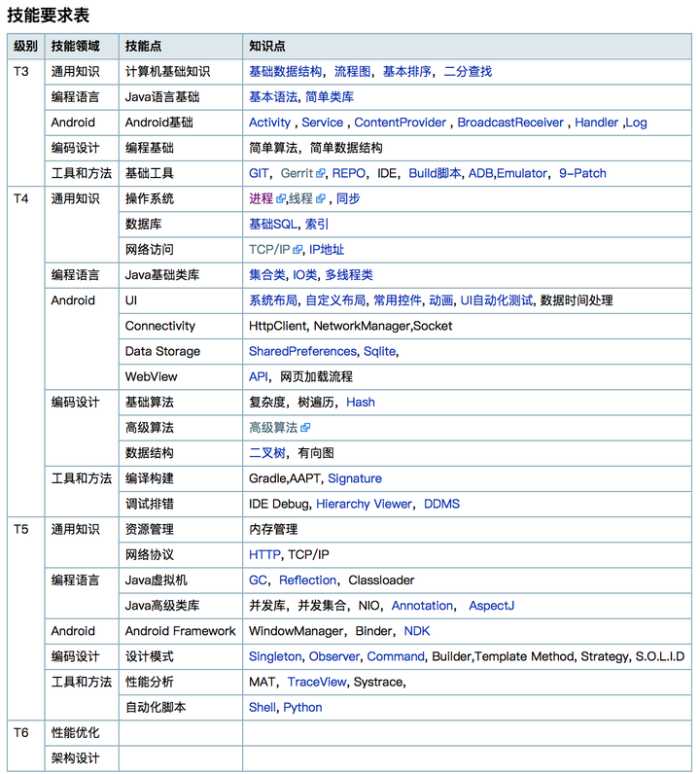Click the AspectJ link
The image size is (700, 774).
tap(491, 605)
